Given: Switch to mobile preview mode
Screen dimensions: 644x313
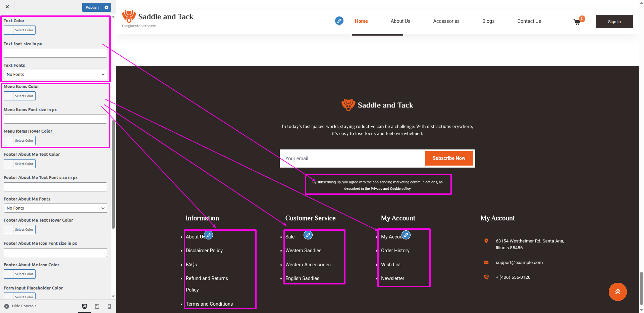Looking at the screenshot, I should 109,306.
